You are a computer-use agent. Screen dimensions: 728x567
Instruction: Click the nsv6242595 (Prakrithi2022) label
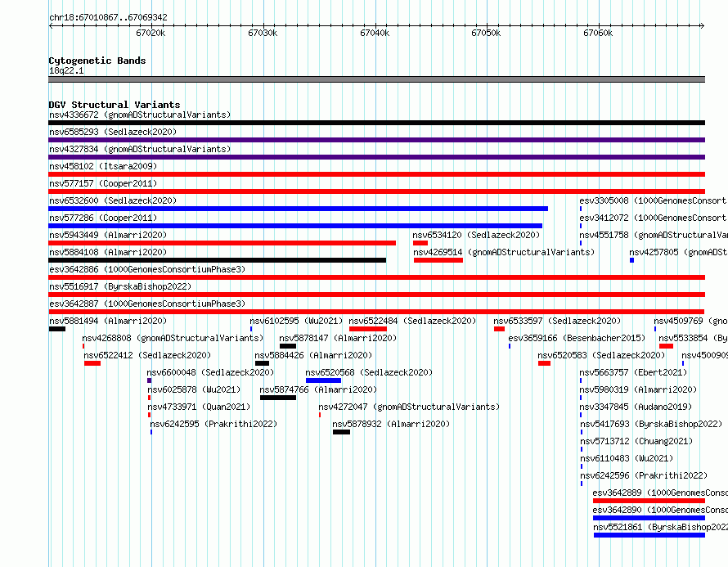click(x=213, y=424)
